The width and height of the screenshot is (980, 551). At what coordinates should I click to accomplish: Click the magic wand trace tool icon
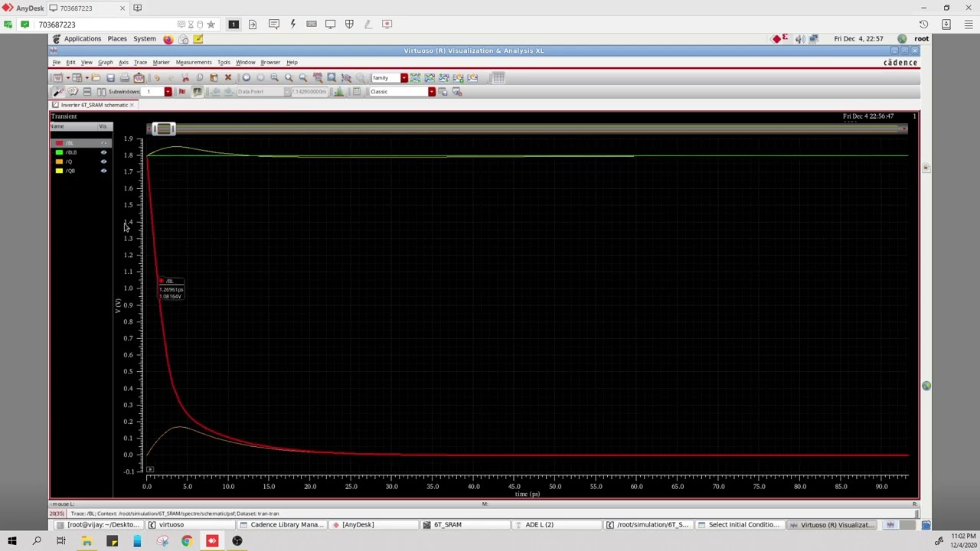(x=58, y=92)
